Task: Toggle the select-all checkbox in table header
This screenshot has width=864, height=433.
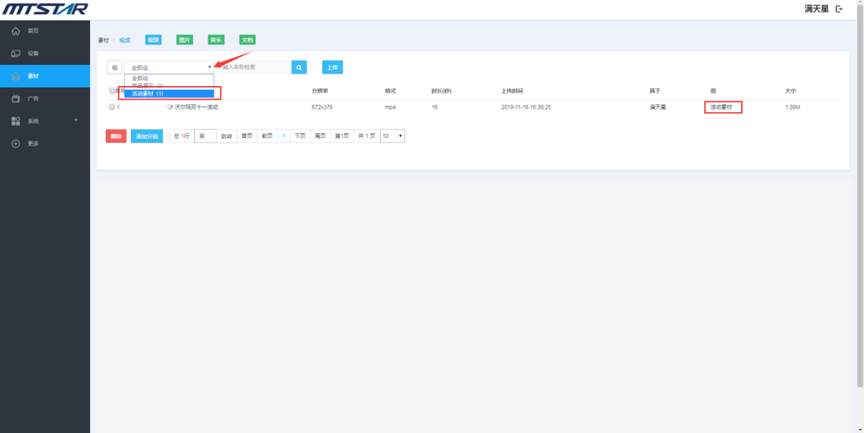Action: click(112, 91)
